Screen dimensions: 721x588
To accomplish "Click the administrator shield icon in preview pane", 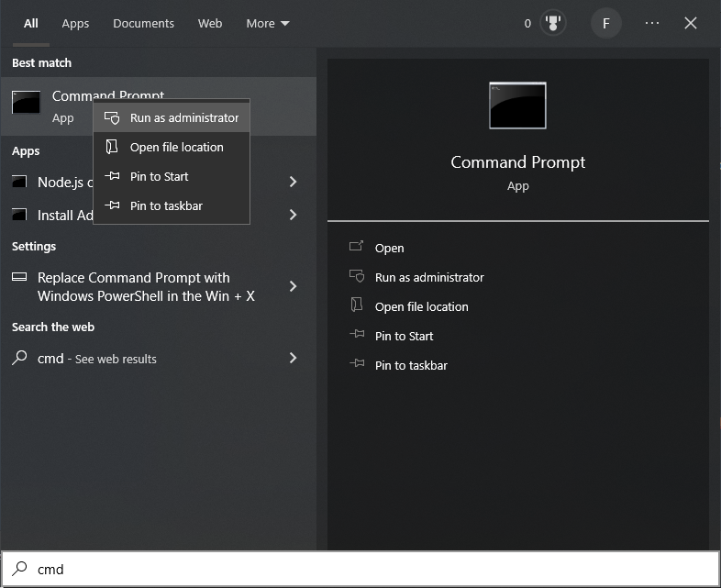I will point(356,276).
